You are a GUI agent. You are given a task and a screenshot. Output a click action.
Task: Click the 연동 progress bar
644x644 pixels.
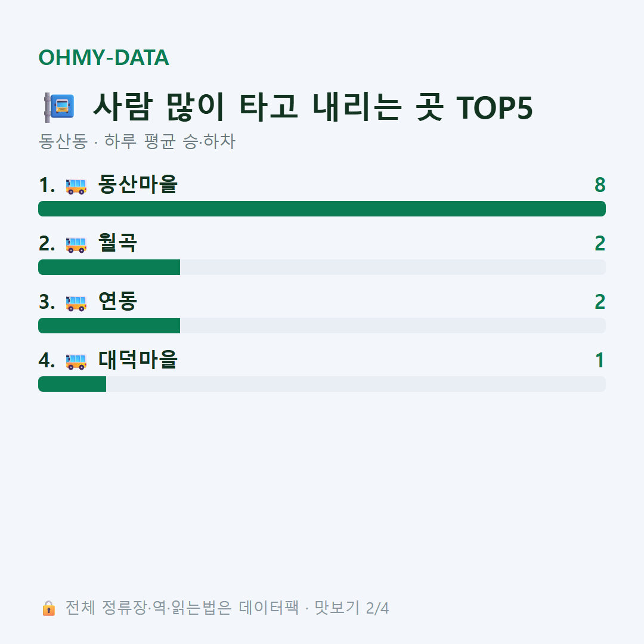(322, 326)
